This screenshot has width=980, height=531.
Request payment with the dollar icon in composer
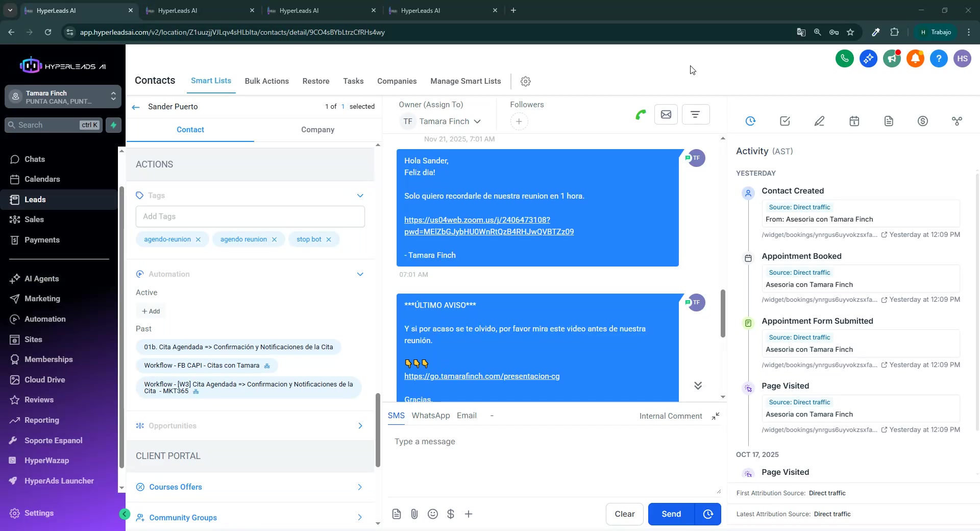click(451, 514)
